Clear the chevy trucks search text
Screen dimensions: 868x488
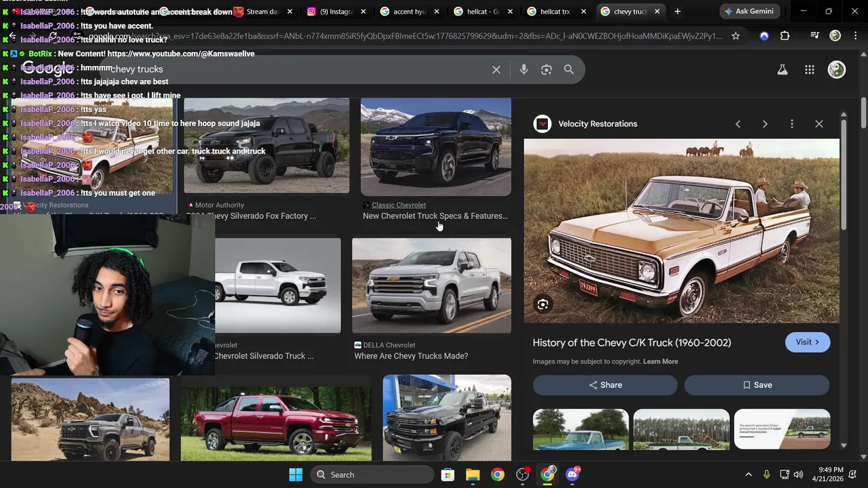pyautogui.click(x=496, y=69)
